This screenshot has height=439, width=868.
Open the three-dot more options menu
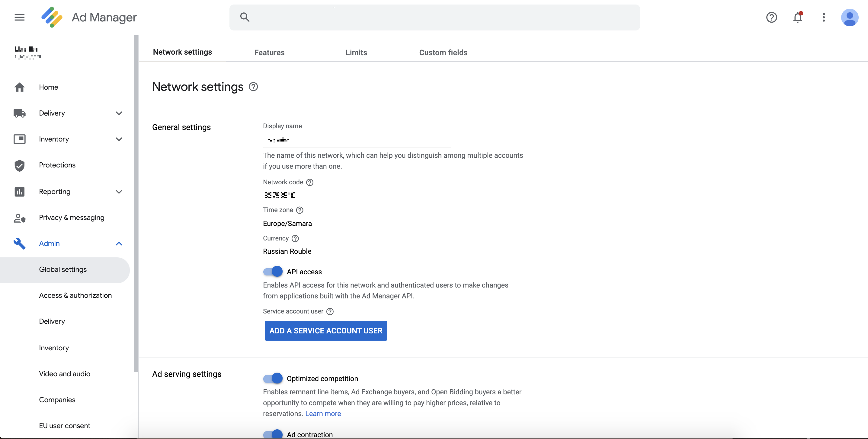824,17
